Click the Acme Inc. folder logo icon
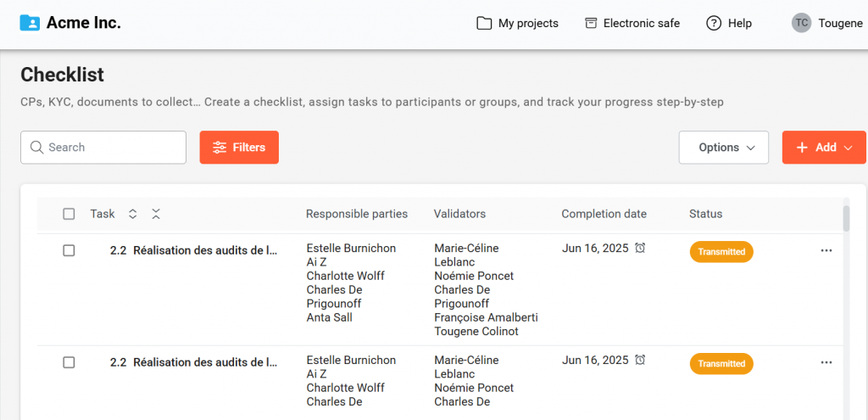Image resolution: width=868 pixels, height=420 pixels. click(x=30, y=23)
